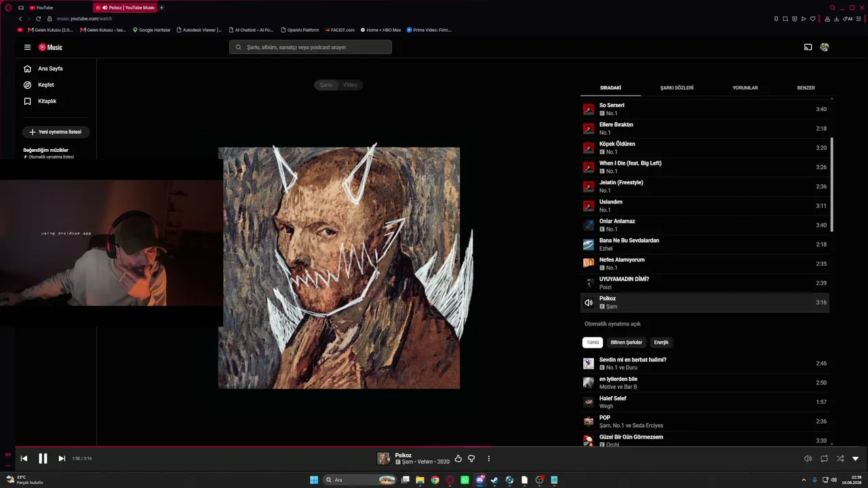
Task: Skip to the next track
Action: [62, 459]
